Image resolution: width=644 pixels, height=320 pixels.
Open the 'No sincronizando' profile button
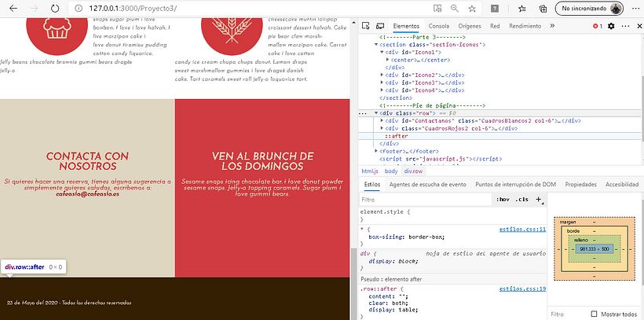pyautogui.click(x=589, y=8)
